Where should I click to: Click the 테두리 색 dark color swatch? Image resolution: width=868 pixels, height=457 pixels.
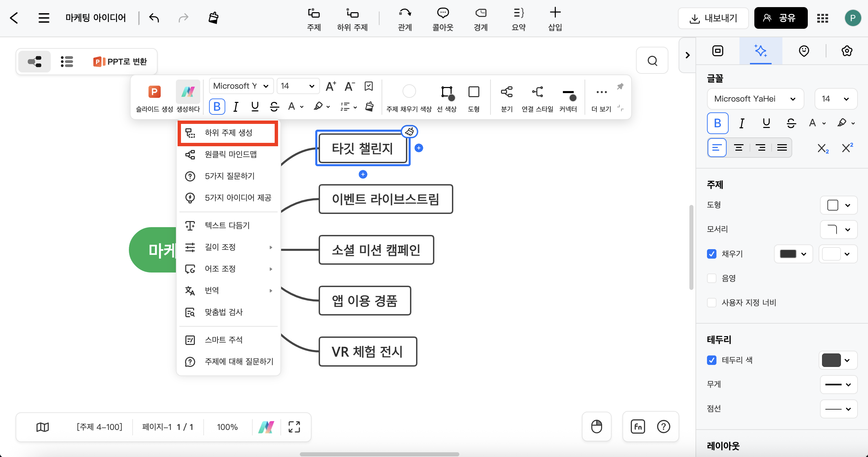coord(831,360)
